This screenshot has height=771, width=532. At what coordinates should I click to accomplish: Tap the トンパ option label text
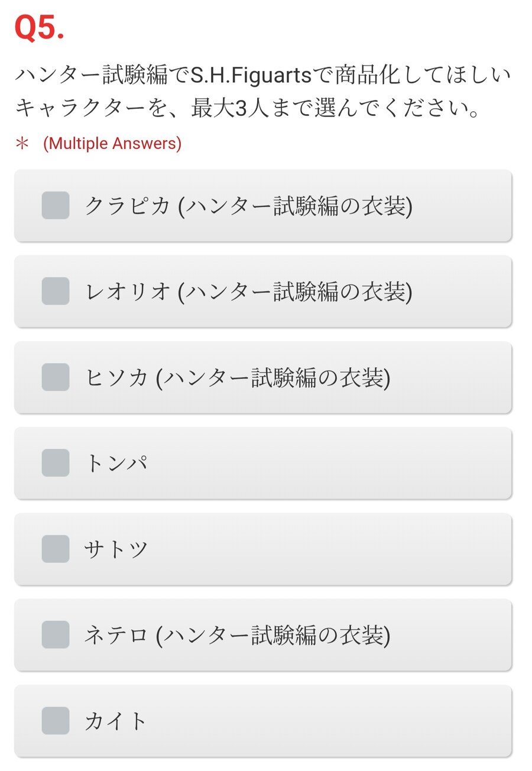116,464
